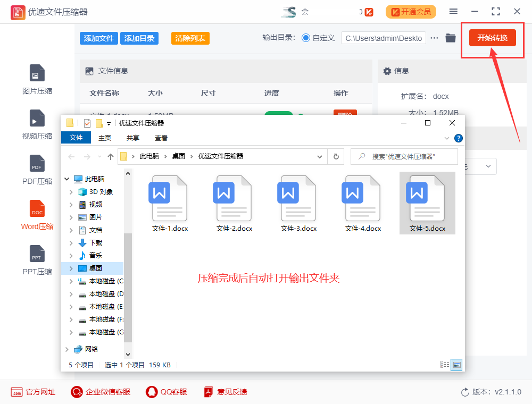The width and height of the screenshot is (532, 404).
Task: Click the 开通会员 membership button
Action: point(411,12)
